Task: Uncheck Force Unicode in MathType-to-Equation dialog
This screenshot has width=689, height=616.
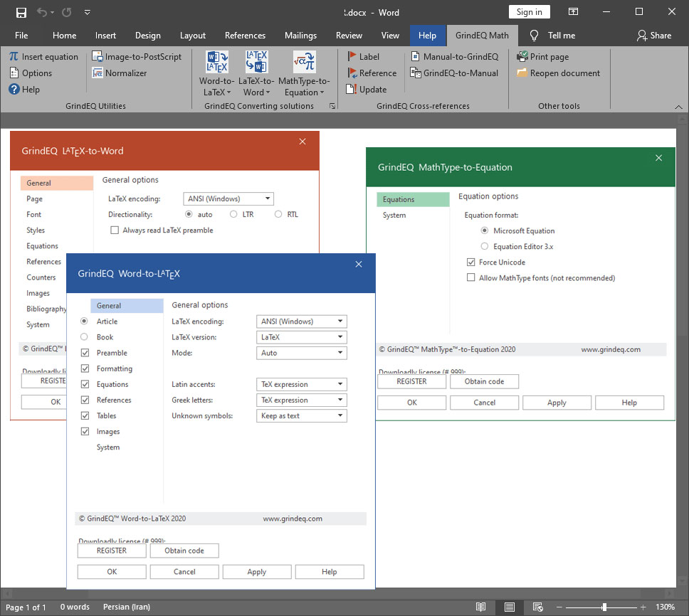Action: pyautogui.click(x=470, y=262)
